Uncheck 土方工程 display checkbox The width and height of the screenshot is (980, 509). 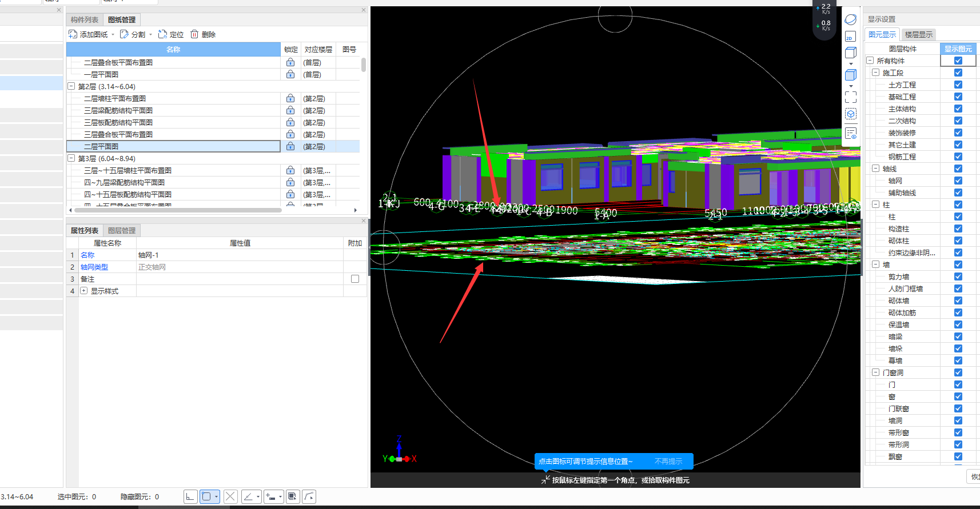[x=958, y=85]
